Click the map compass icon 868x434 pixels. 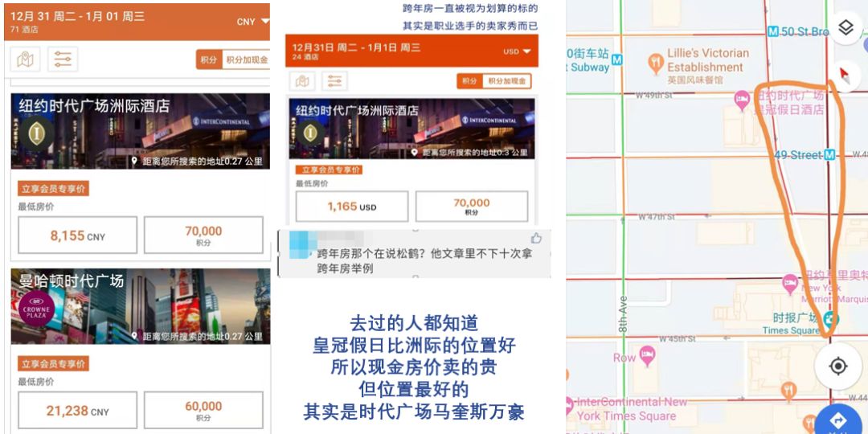(844, 76)
